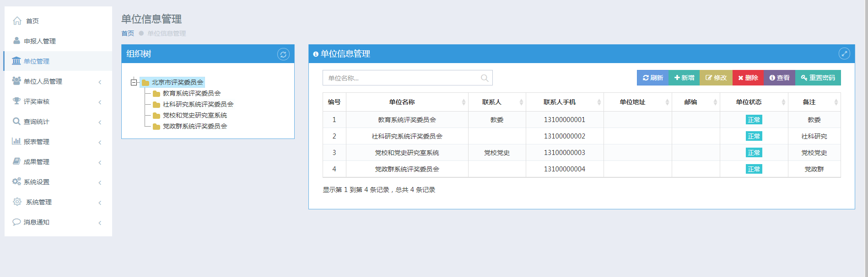Viewport: 868px width, 277px height.
Task: Click the speech bubble icon beside 消息通知
Action: tap(16, 222)
